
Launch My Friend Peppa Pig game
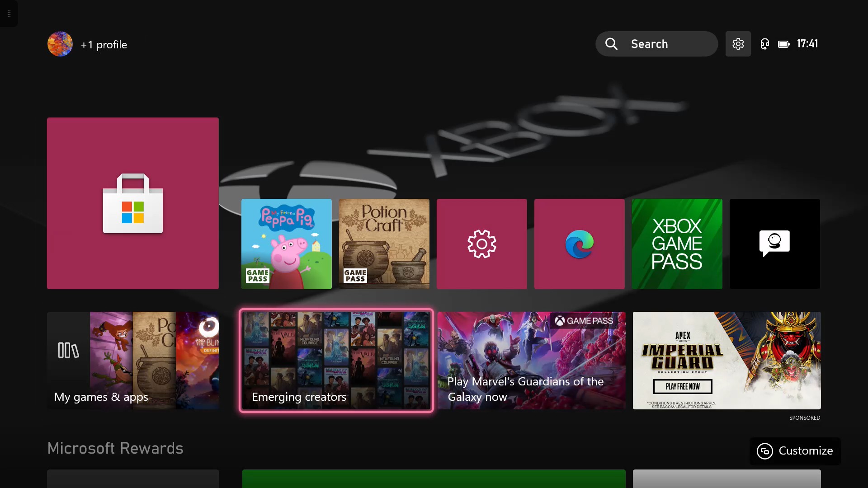[x=287, y=244]
